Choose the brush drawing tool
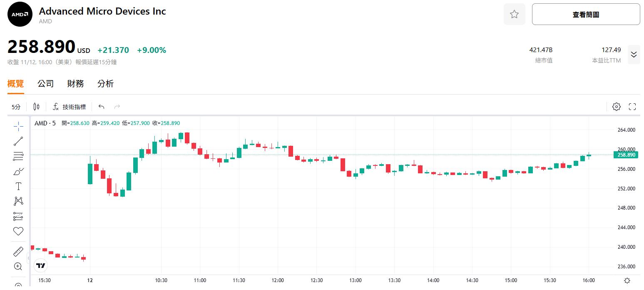644x290 pixels. coord(18,171)
